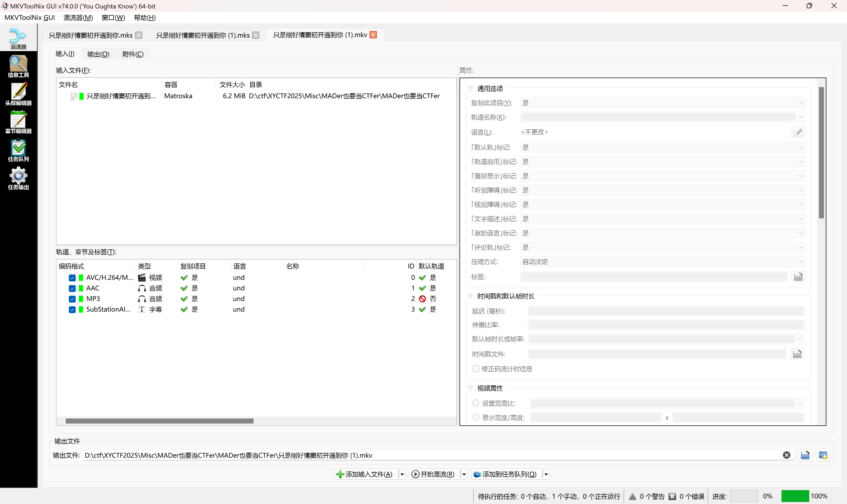847x504 pixels.
Task: Toggle the SubStationAlpha subtitle track checkbox
Action: pyautogui.click(x=72, y=309)
